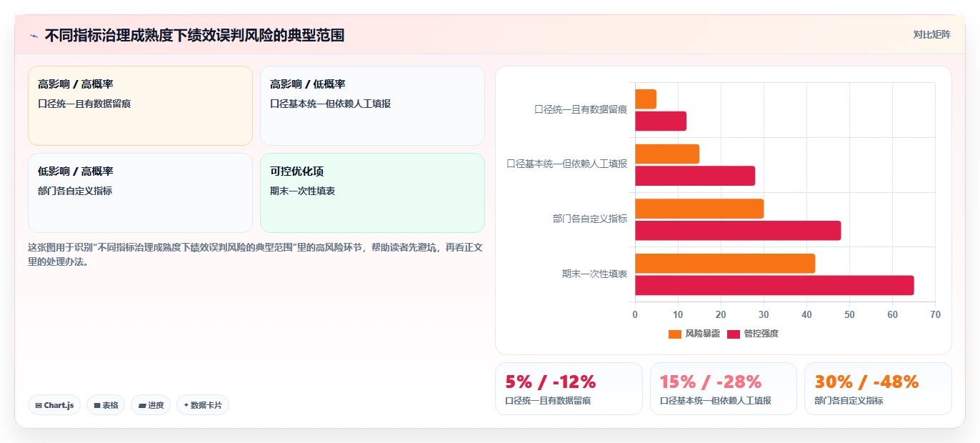Screen dimensions: 980x443
Task: Click the red bar for 部门各自定义指标
Action: pyautogui.click(x=738, y=231)
